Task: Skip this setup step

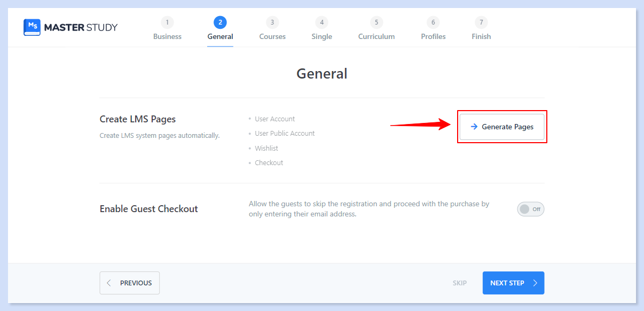Action: coord(459,283)
